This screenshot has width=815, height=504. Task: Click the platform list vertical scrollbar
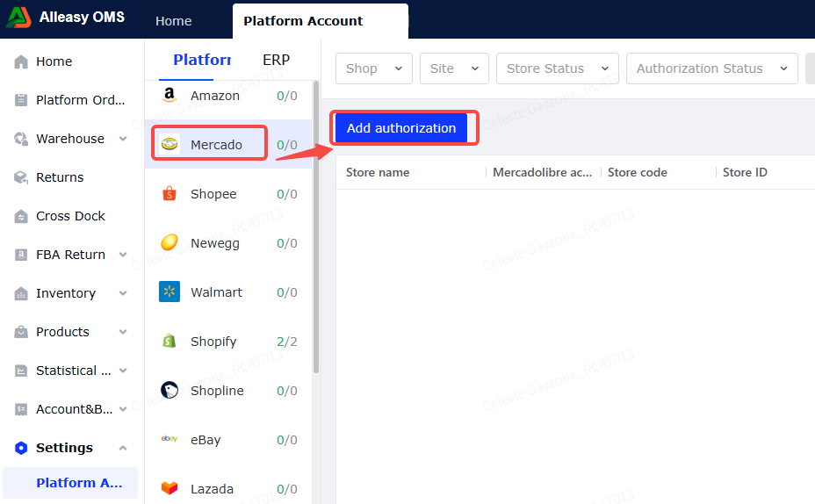tap(316, 227)
